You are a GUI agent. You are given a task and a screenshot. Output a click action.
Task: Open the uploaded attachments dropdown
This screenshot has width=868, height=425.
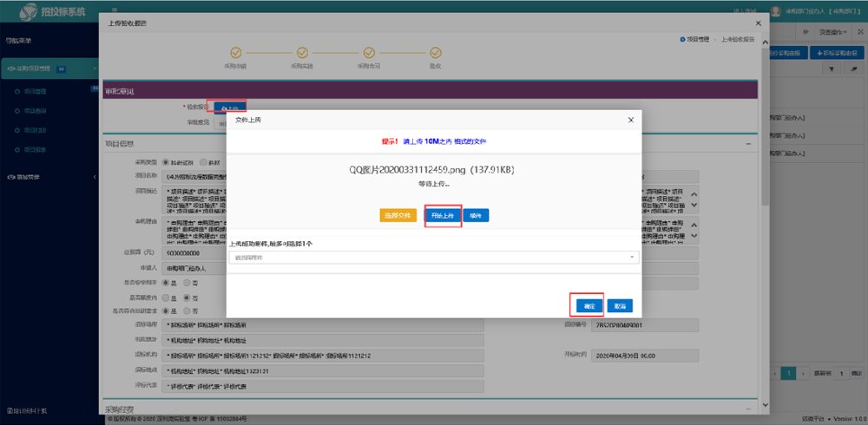[434, 258]
